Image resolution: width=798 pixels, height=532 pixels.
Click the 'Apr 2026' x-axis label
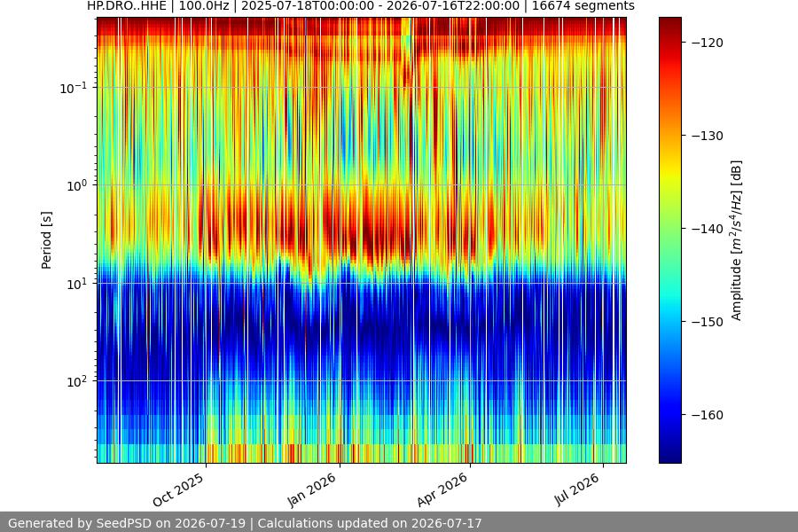click(442, 489)
